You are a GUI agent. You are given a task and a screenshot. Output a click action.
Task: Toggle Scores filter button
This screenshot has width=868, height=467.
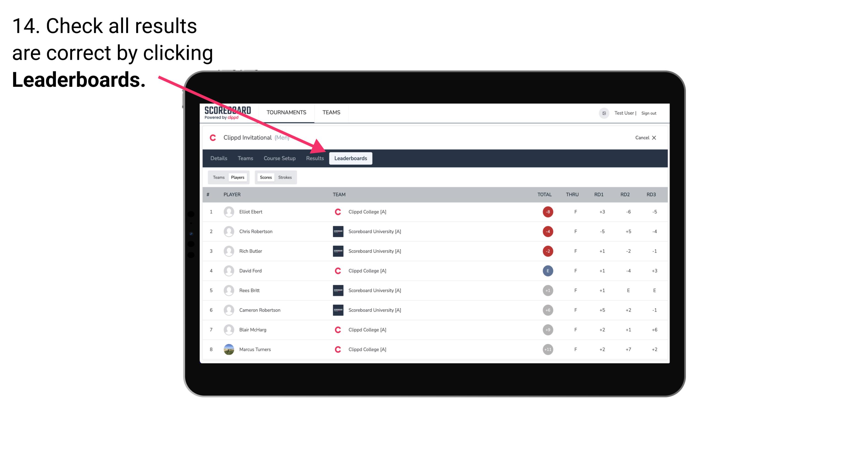coord(266,177)
